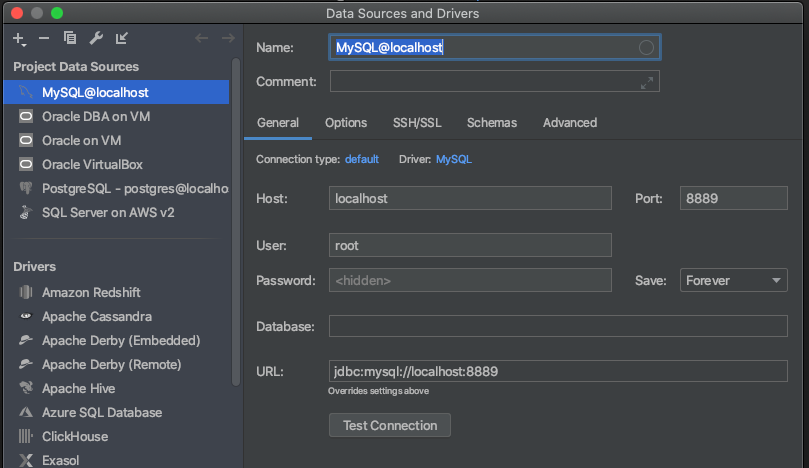Switch to the SSH/SSL tab
809x468 pixels.
point(416,123)
